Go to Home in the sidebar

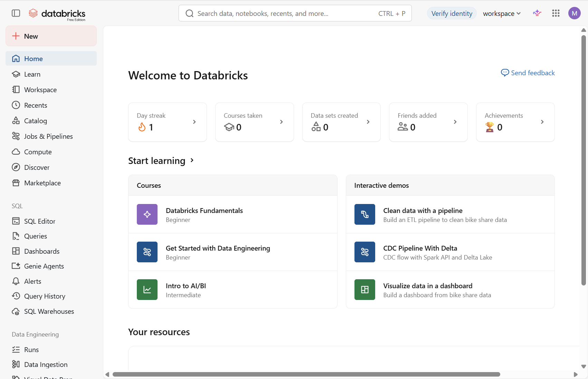pyautogui.click(x=51, y=59)
